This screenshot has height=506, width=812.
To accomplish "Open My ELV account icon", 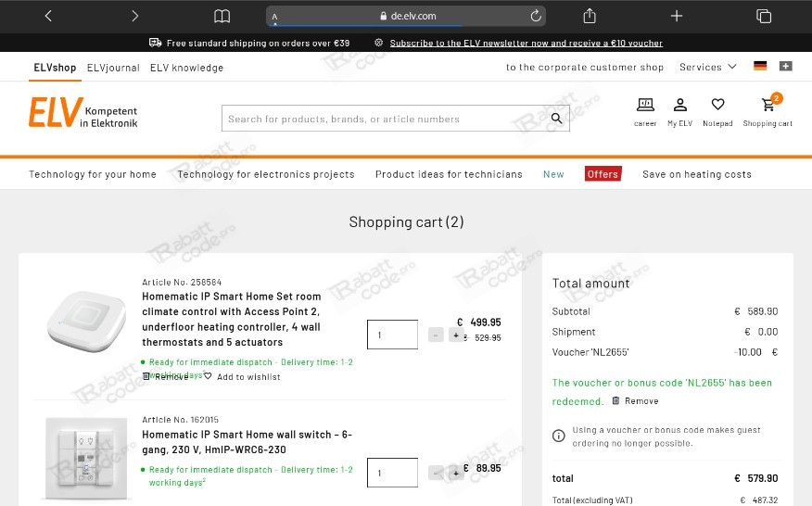I will coord(680,112).
